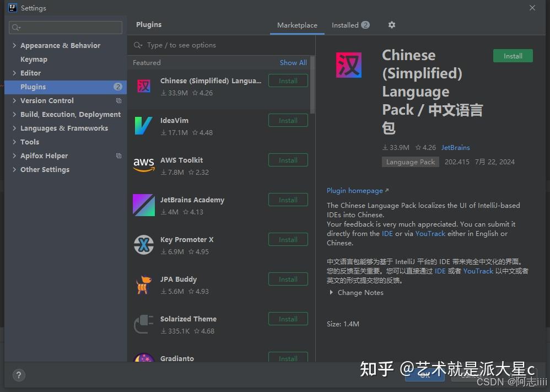Install the Chinese Language Pack from list
This screenshot has width=550, height=392.
coord(288,80)
